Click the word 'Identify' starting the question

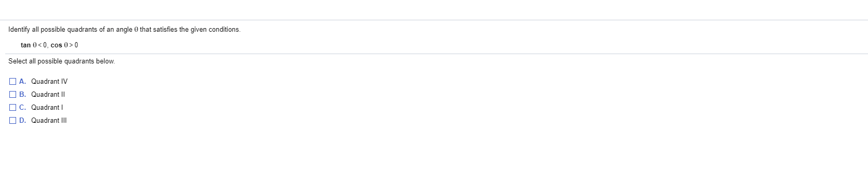19,30
